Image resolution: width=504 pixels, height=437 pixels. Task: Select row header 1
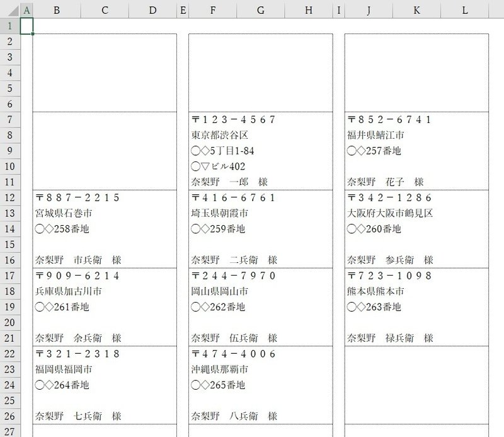[10, 26]
